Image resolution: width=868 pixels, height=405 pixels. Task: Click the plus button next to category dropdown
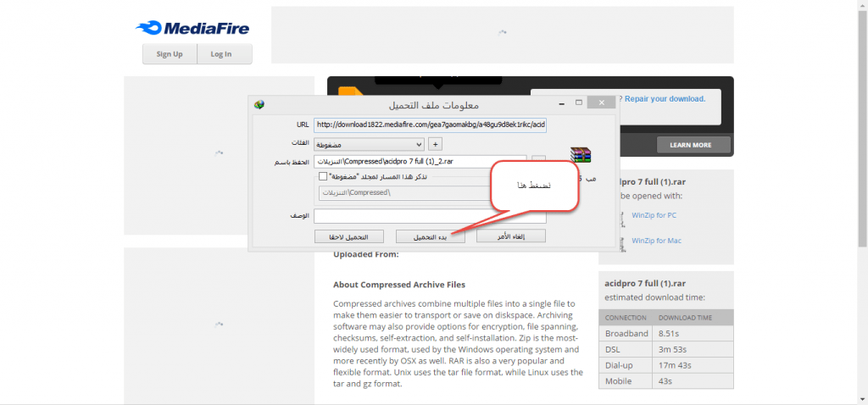tap(436, 144)
